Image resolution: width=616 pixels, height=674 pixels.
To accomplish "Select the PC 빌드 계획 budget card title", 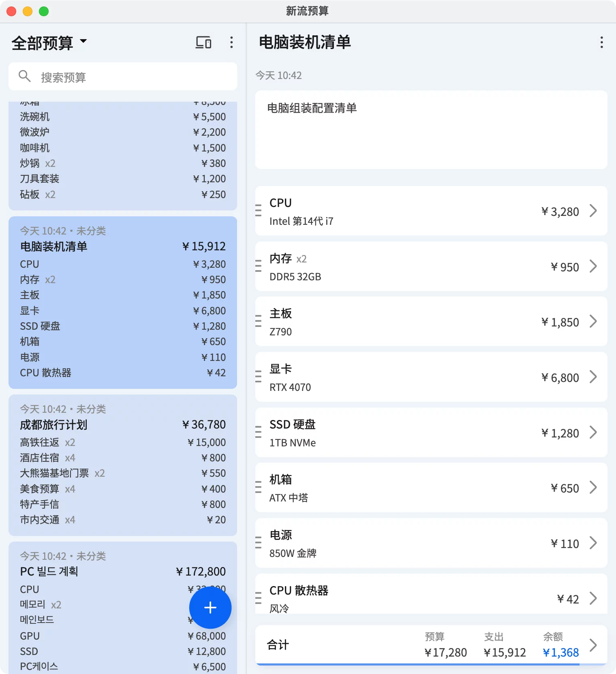I will tap(49, 572).
